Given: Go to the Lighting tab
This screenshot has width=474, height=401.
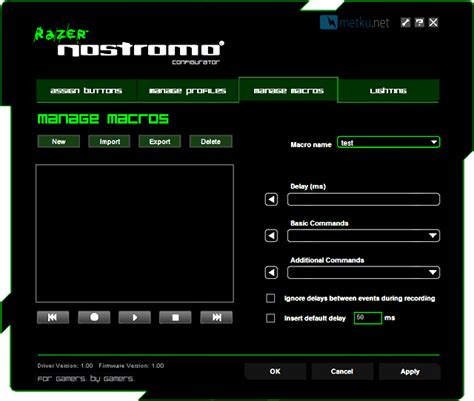Looking at the screenshot, I should (388, 91).
